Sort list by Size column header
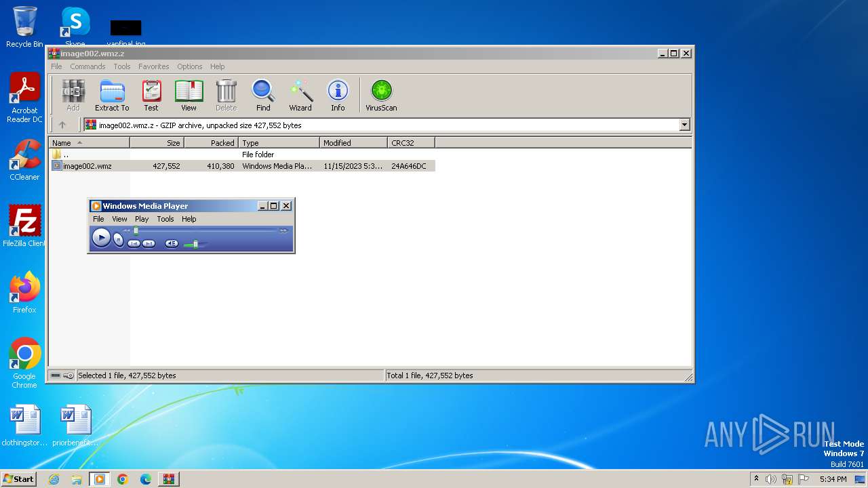868x488 pixels. click(157, 143)
